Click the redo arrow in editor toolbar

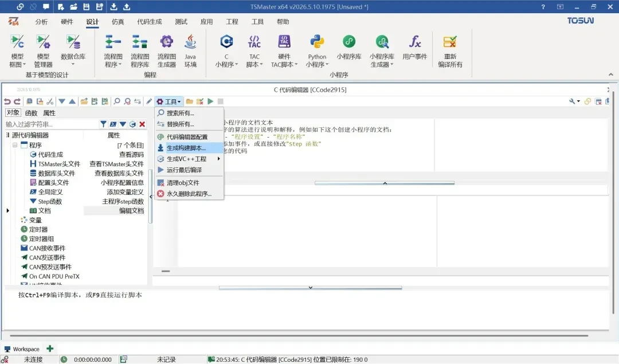pos(17,101)
